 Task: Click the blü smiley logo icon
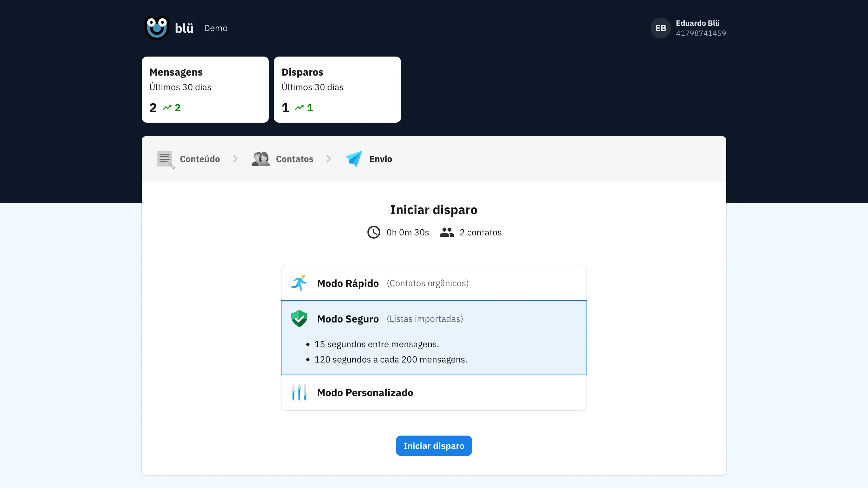(157, 28)
